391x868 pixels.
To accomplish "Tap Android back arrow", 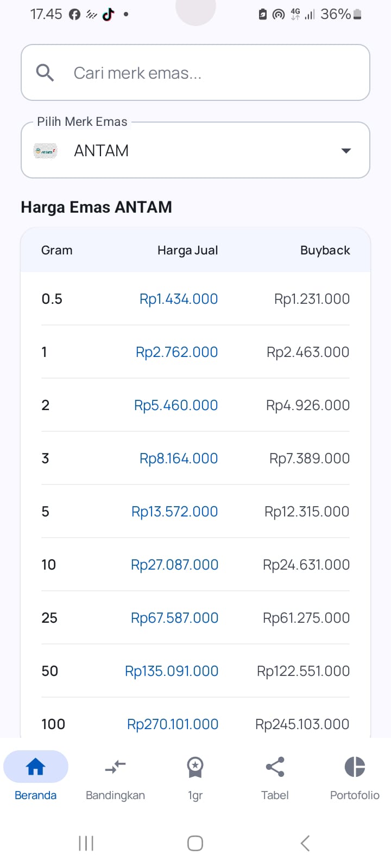I will point(305,843).
